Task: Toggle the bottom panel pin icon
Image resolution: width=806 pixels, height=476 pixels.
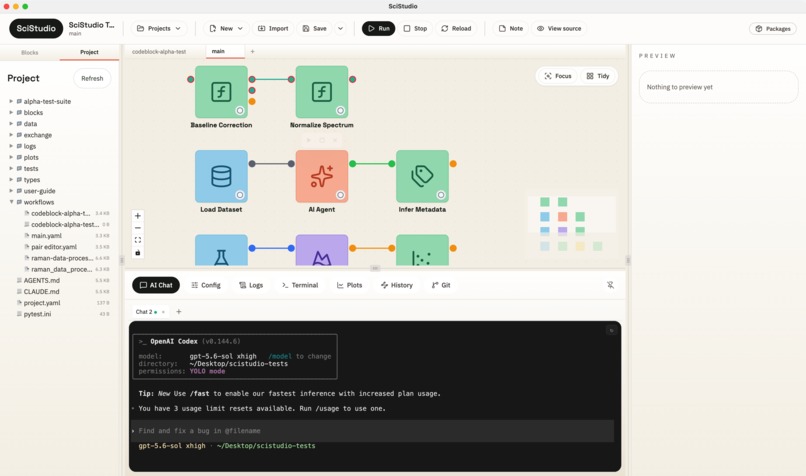Action: pyautogui.click(x=610, y=285)
